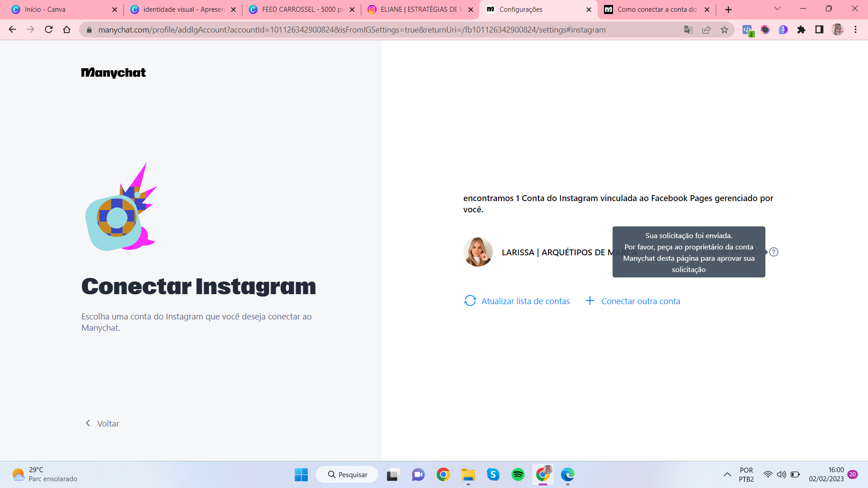
Task: Click the Manychat logo
Action: pyautogui.click(x=113, y=73)
